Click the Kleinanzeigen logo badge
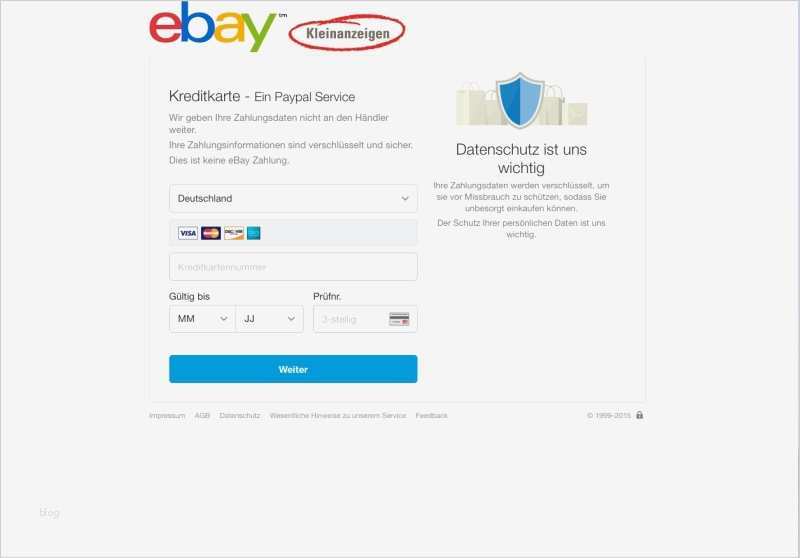800x558 pixels. 347,33
